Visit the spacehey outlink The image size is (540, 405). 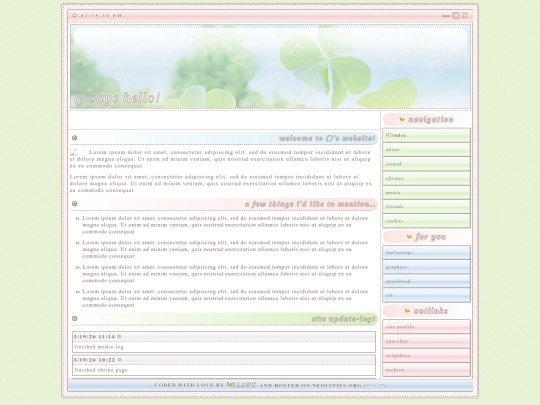click(426, 341)
